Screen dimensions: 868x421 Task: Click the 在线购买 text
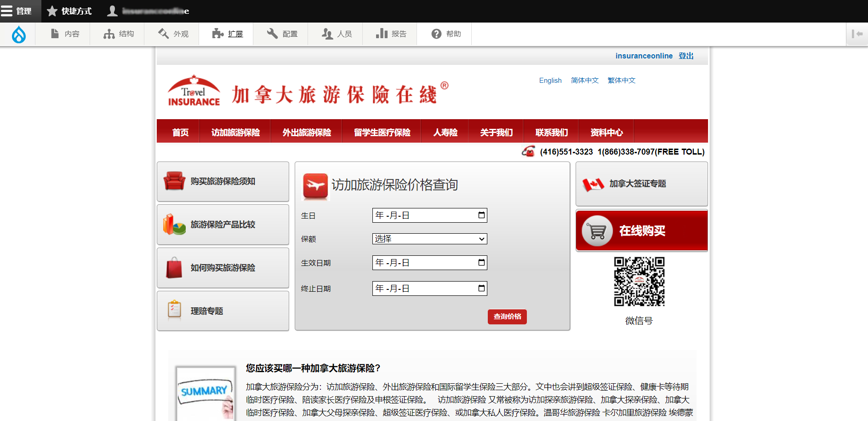pos(642,231)
